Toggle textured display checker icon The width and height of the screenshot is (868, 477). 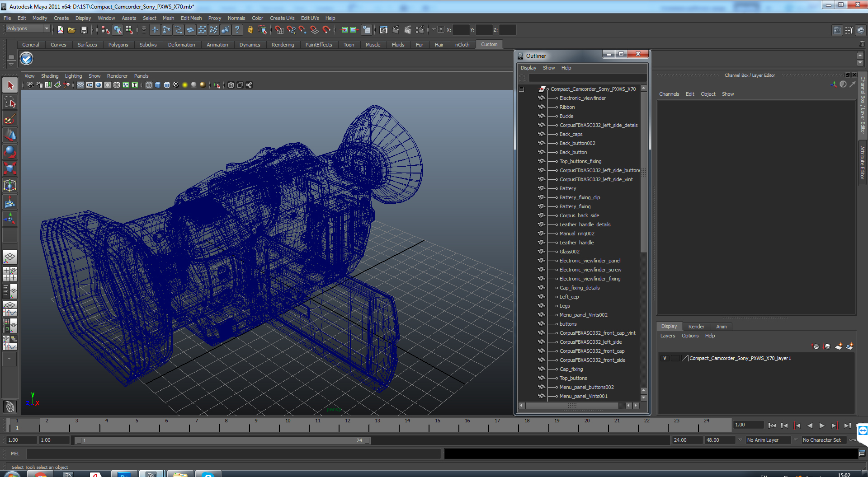(176, 85)
